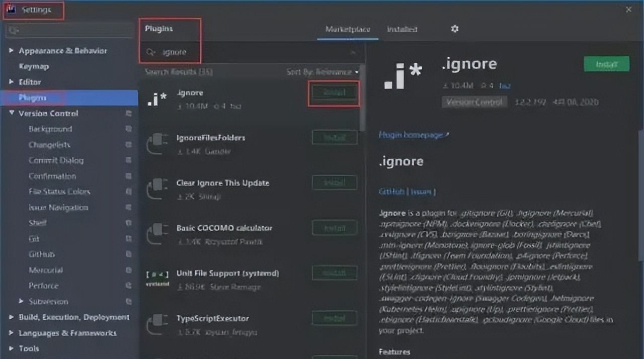The height and width of the screenshot is (359, 644).
Task: Select the Basic COCOMO calculator plugin icon
Action: pos(156,234)
